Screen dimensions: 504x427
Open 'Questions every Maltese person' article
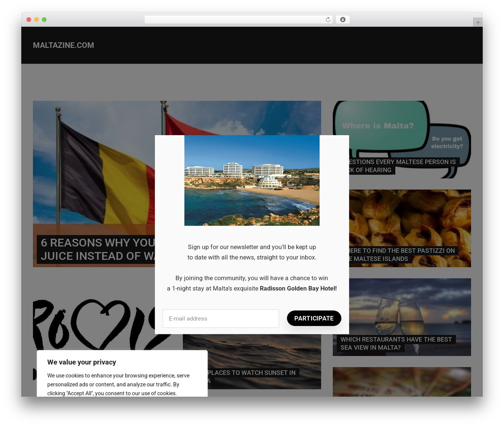pyautogui.click(x=402, y=166)
